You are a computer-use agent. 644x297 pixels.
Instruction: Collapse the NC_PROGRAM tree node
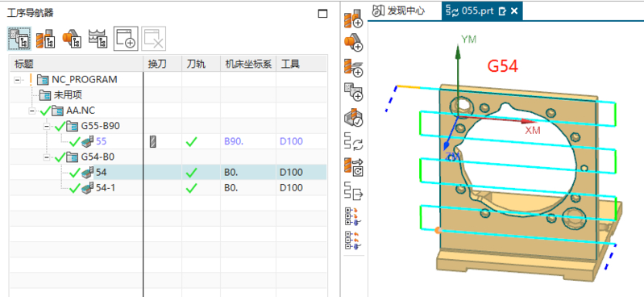[x=17, y=79]
